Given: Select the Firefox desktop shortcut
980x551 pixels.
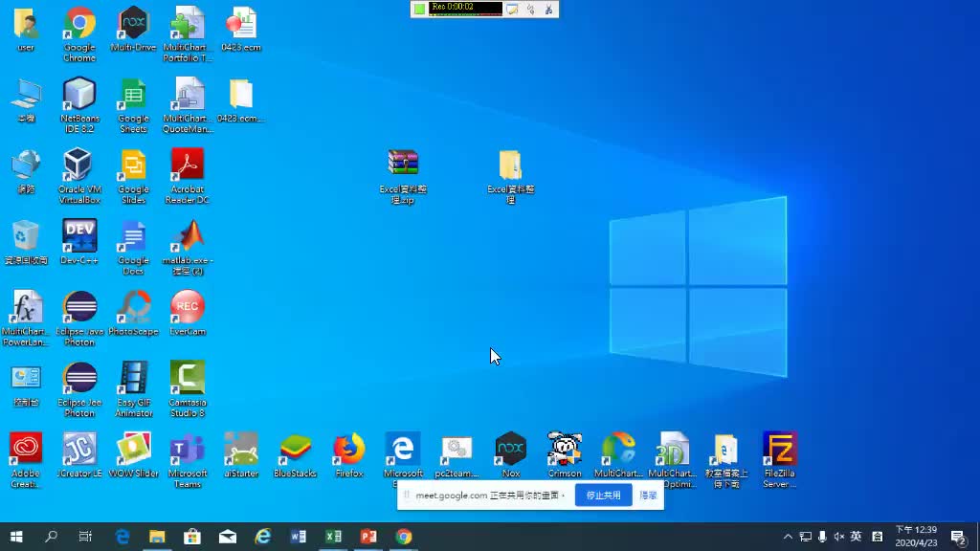Looking at the screenshot, I should click(x=348, y=454).
